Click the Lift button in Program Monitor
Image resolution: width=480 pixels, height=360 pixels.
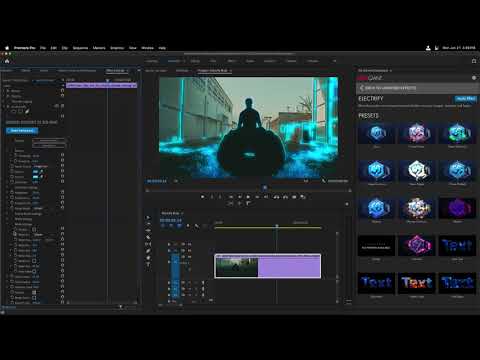pyautogui.click(x=276, y=197)
